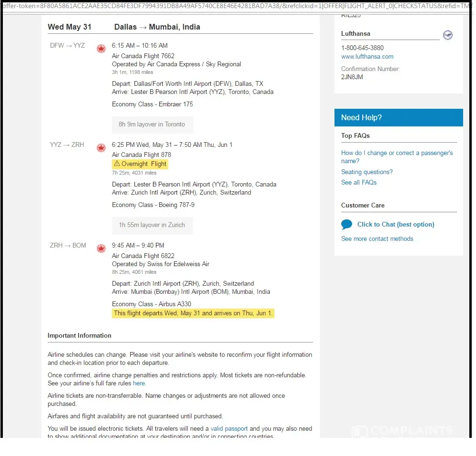Click the blue chat bubble icon
The width and height of the screenshot is (476, 456).
[347, 225]
